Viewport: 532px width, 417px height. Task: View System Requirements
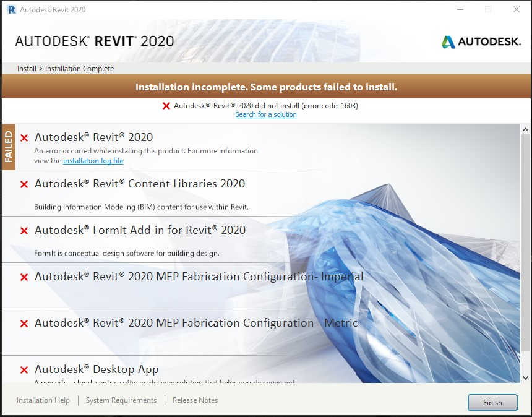coord(121,400)
